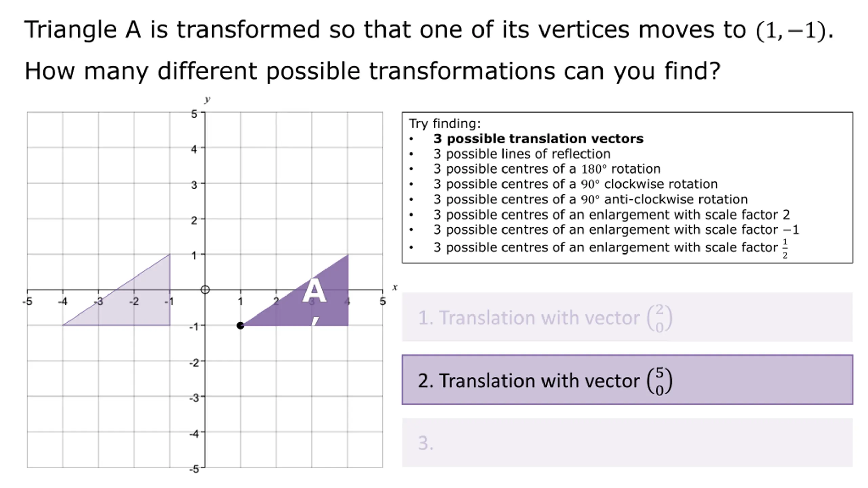The width and height of the screenshot is (868, 488).
Task: Click the black vertex dot at (1,-1)
Action: 240,326
